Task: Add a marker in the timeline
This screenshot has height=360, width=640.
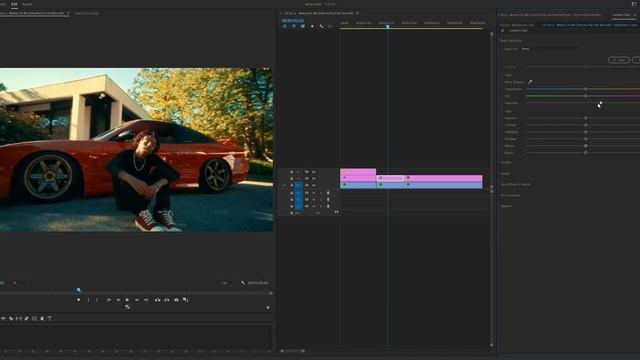Action: click(x=312, y=26)
